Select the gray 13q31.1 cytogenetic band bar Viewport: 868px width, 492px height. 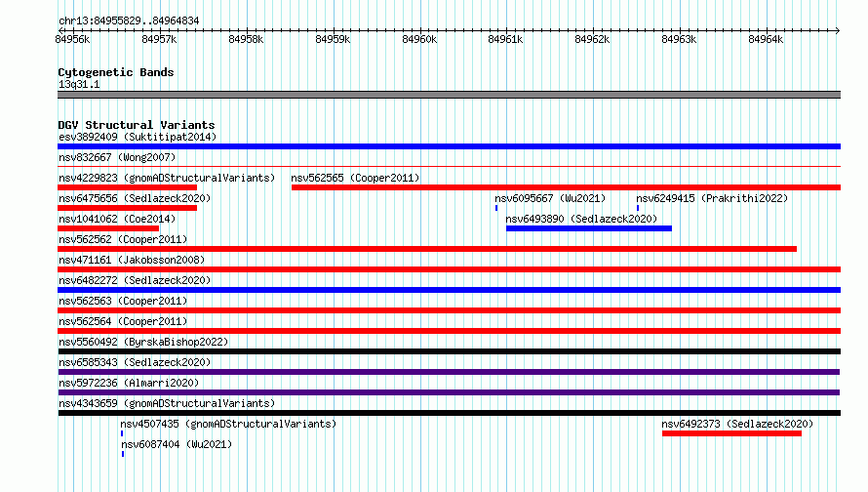pyautogui.click(x=449, y=95)
